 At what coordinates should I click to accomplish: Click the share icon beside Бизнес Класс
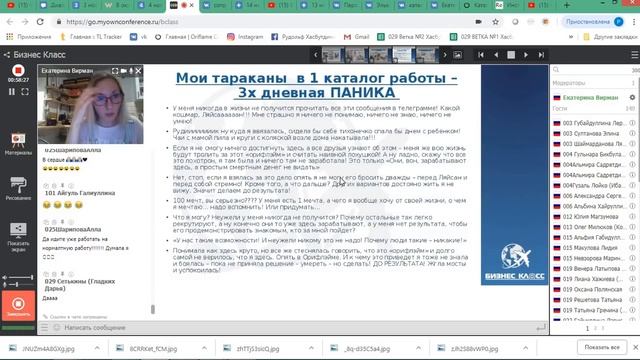click(7, 55)
